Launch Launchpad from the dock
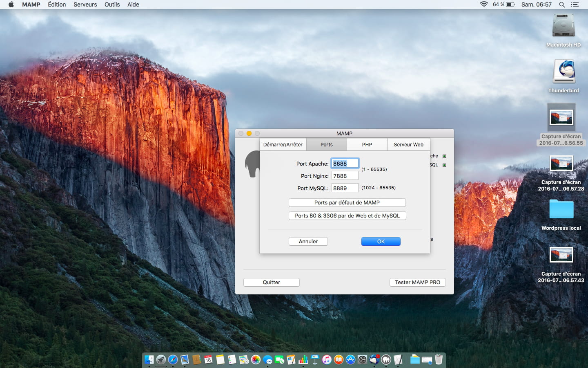Image resolution: width=588 pixels, height=368 pixels. 161,359
